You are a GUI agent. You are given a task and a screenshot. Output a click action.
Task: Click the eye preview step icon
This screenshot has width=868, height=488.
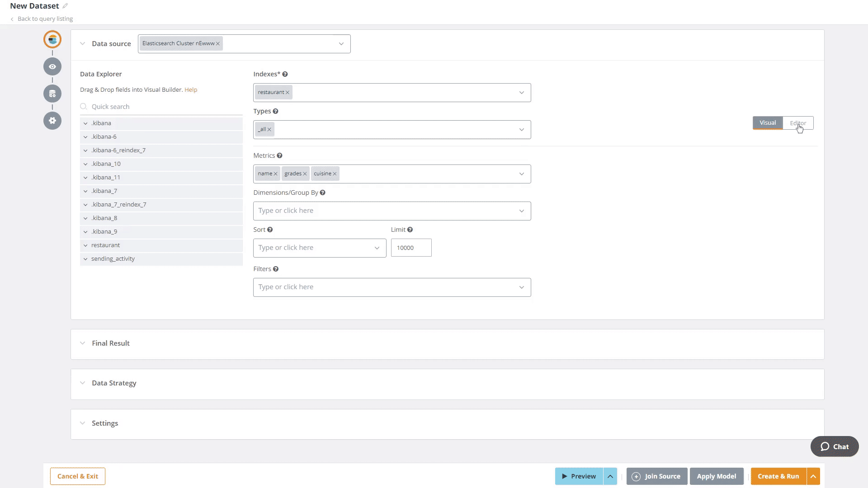click(52, 66)
